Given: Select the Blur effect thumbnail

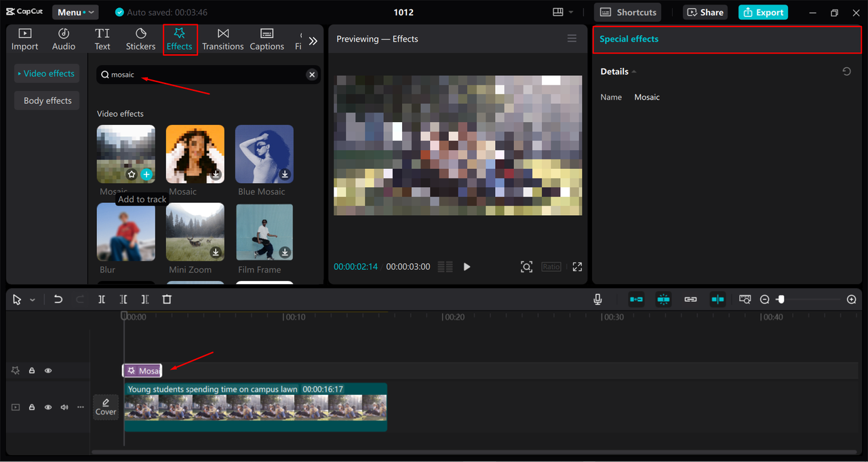Looking at the screenshot, I should pos(126,232).
